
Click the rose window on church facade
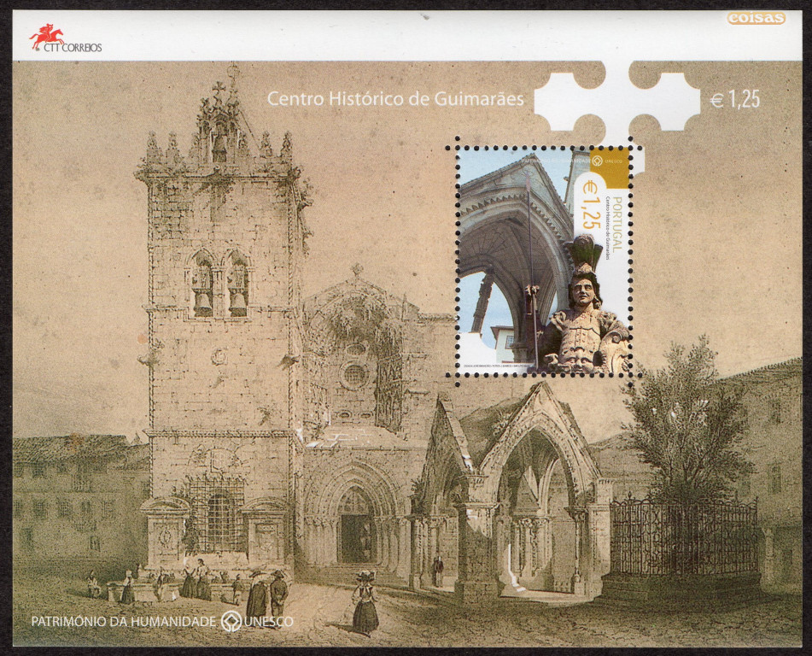click(353, 374)
